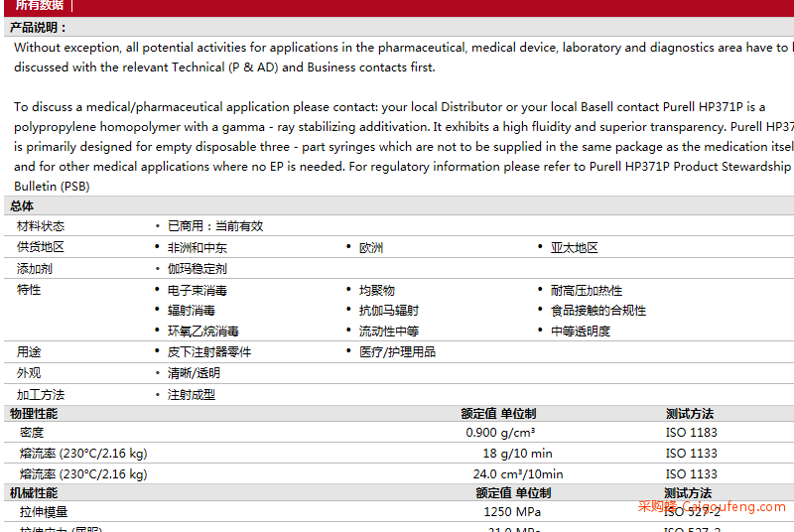Click the 密度 property row
Viewport: 794px width, 532px height.
tap(399, 433)
